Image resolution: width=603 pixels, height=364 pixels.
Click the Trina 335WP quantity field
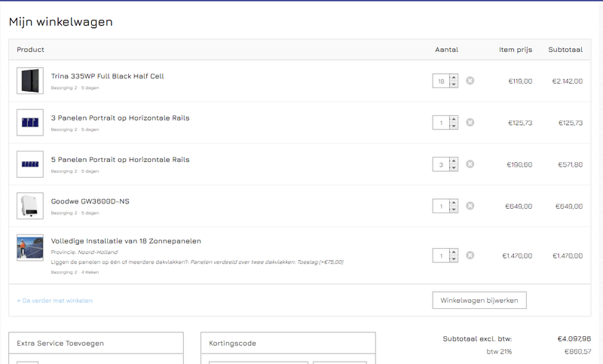(x=441, y=81)
